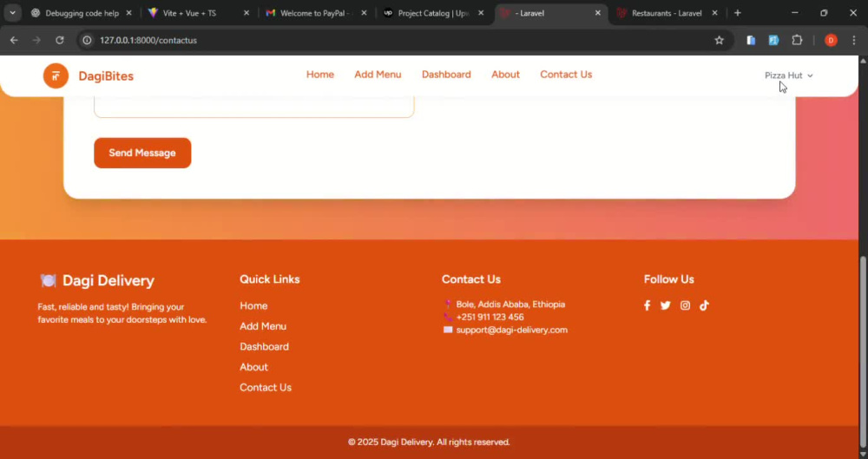Open a new browser tab
Screen dimensions: 868x459
[x=737, y=13]
